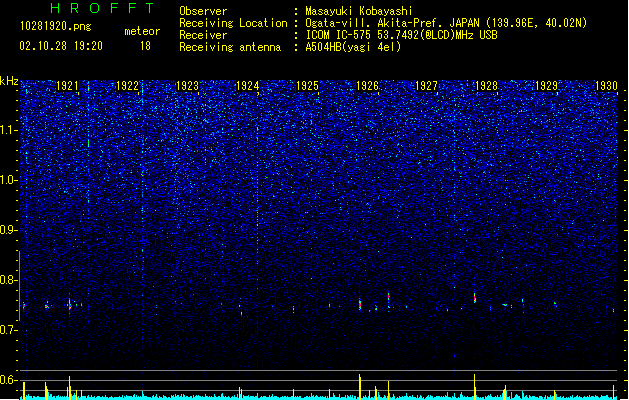Screen dimensions: 629x400
Task: Click the 0.6 frequency axis label
Action: click(x=9, y=380)
